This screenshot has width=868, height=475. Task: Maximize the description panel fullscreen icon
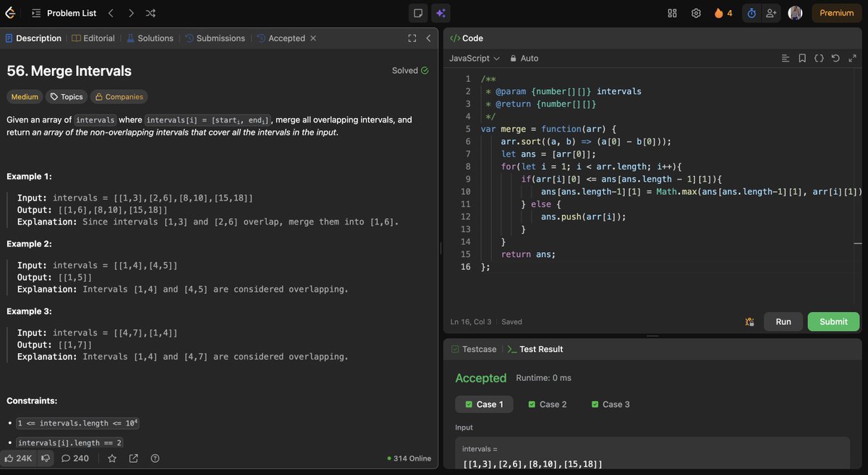click(412, 38)
